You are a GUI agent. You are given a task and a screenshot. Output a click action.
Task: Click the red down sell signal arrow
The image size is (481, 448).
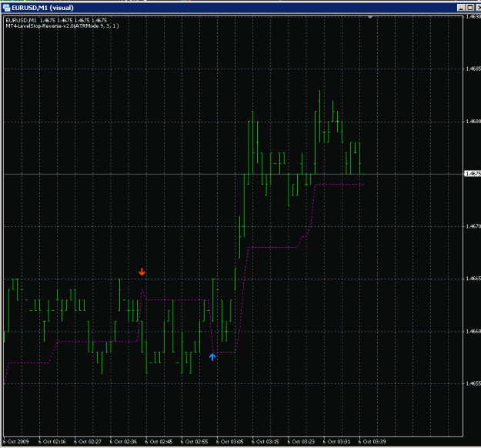[142, 272]
